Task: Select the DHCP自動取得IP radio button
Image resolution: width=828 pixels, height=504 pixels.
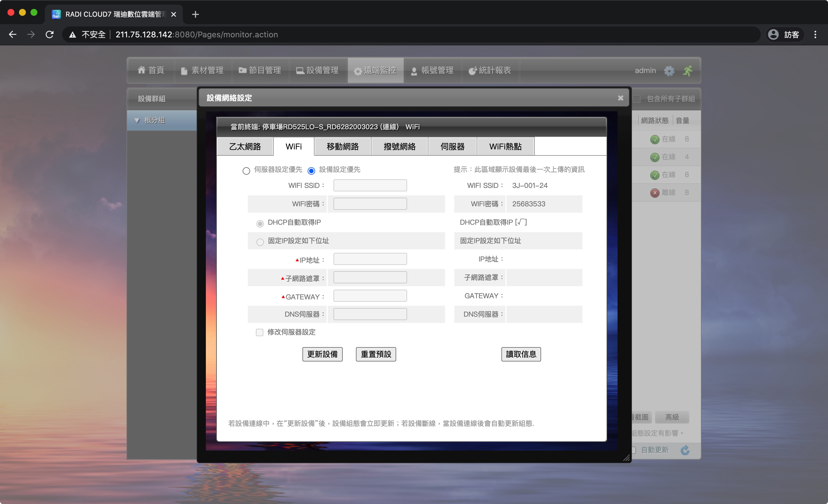Action: point(260,223)
